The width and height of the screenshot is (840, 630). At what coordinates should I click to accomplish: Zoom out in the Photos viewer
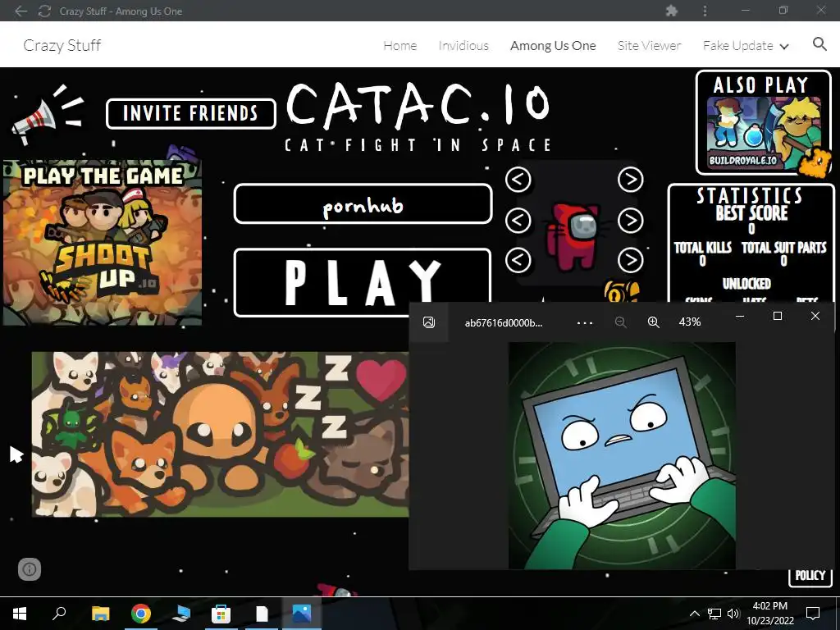[x=620, y=322]
